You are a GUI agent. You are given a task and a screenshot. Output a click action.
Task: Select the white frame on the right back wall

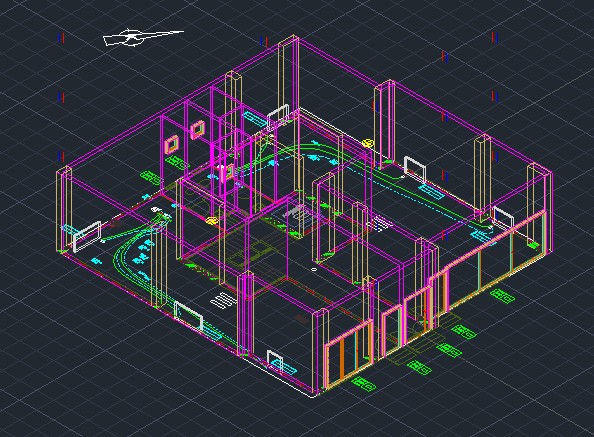click(414, 169)
